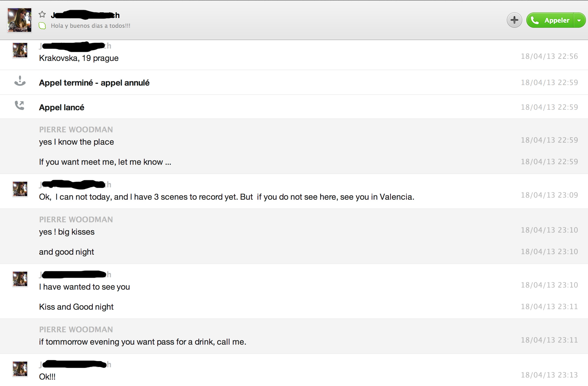Click the message "yes I know the place"
Image resolution: width=588 pixels, height=386 pixels.
tap(76, 142)
